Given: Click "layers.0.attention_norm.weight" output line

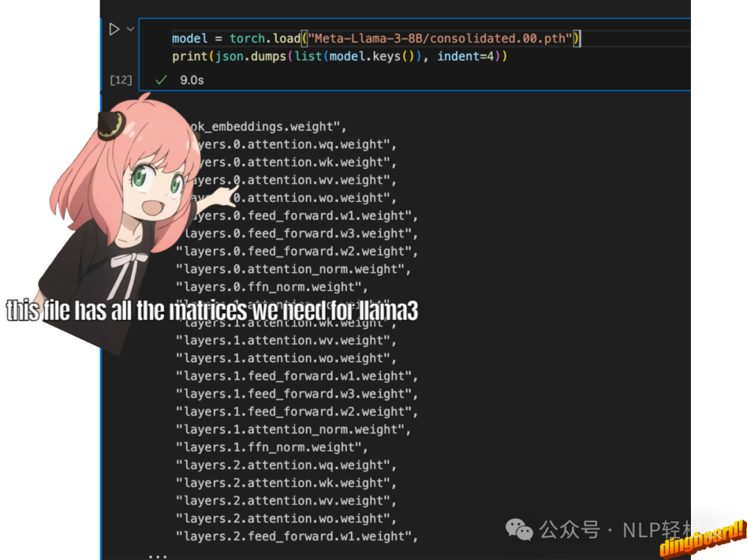Looking at the screenshot, I should tap(293, 270).
